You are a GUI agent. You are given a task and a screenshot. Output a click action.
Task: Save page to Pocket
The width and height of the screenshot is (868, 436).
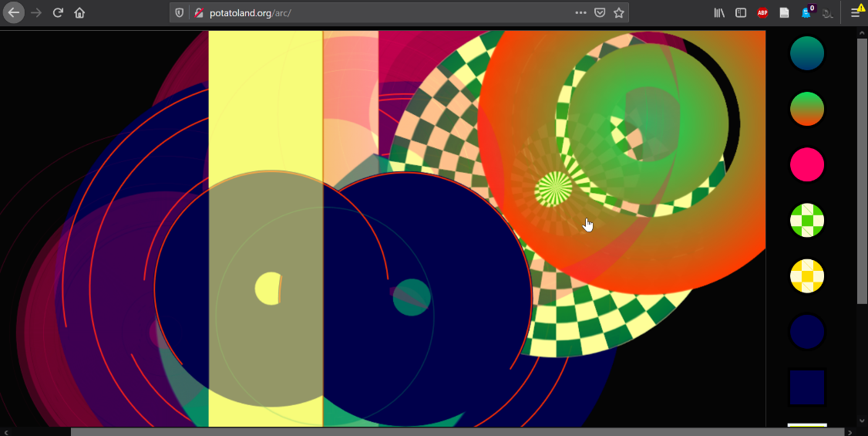[x=600, y=12]
